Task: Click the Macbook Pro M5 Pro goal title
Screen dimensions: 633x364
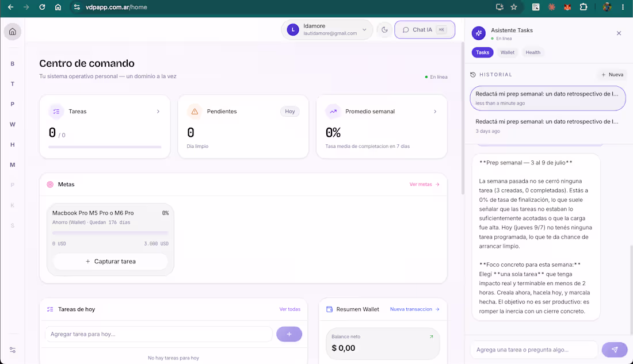Action: 93,213
